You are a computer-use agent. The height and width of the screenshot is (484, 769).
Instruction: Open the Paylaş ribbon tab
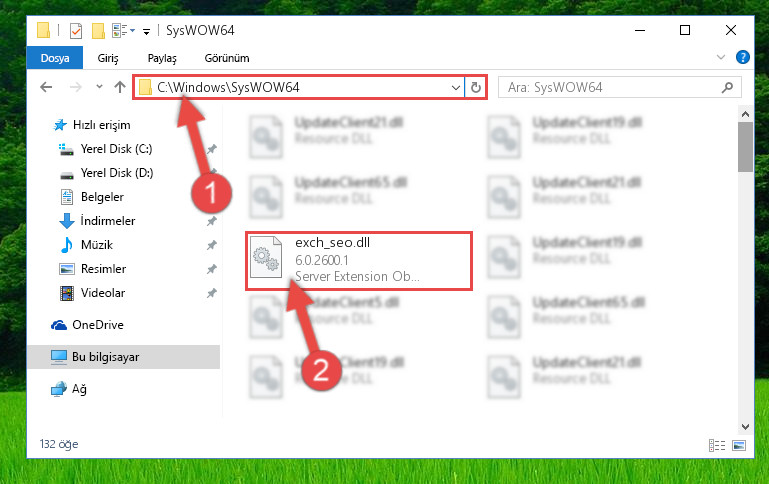point(162,58)
